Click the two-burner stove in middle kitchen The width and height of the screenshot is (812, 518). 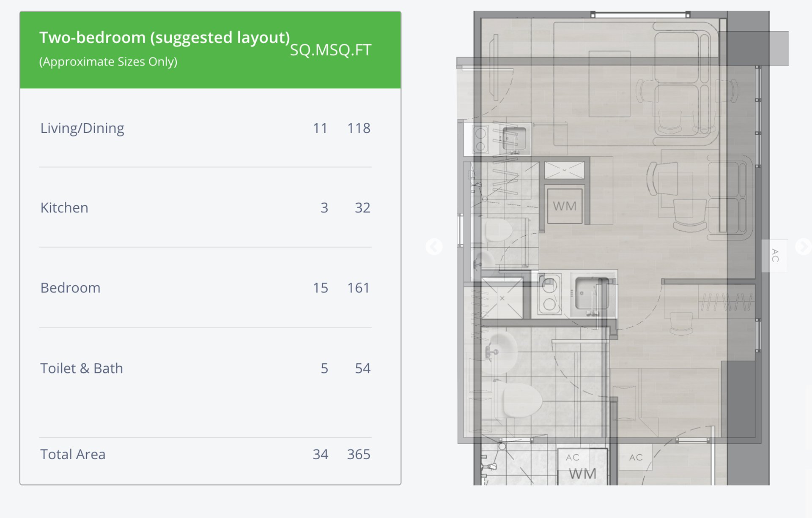[549, 294]
